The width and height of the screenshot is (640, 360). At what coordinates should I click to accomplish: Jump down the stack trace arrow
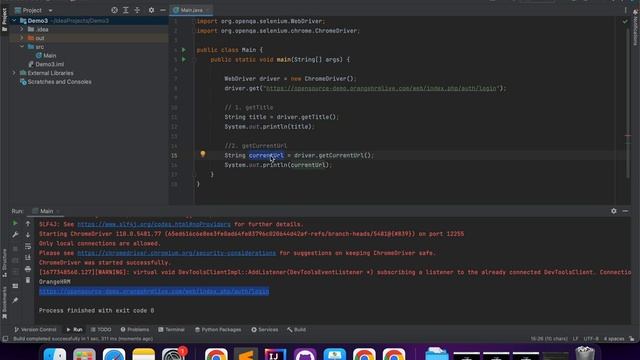(28, 235)
